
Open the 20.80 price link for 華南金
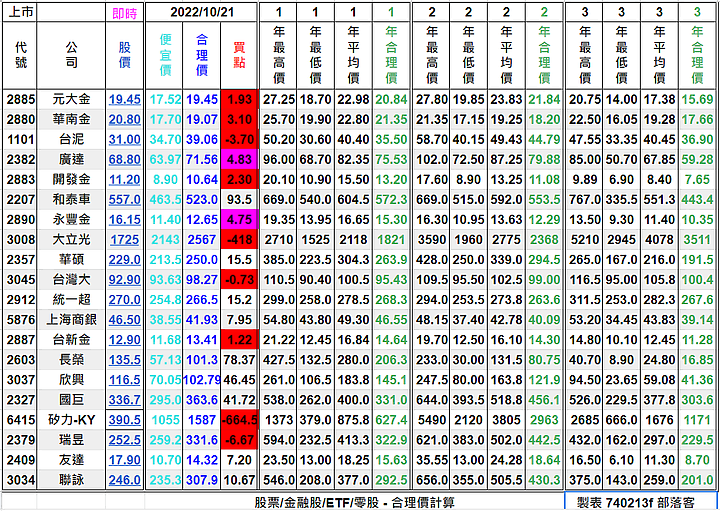pos(124,119)
